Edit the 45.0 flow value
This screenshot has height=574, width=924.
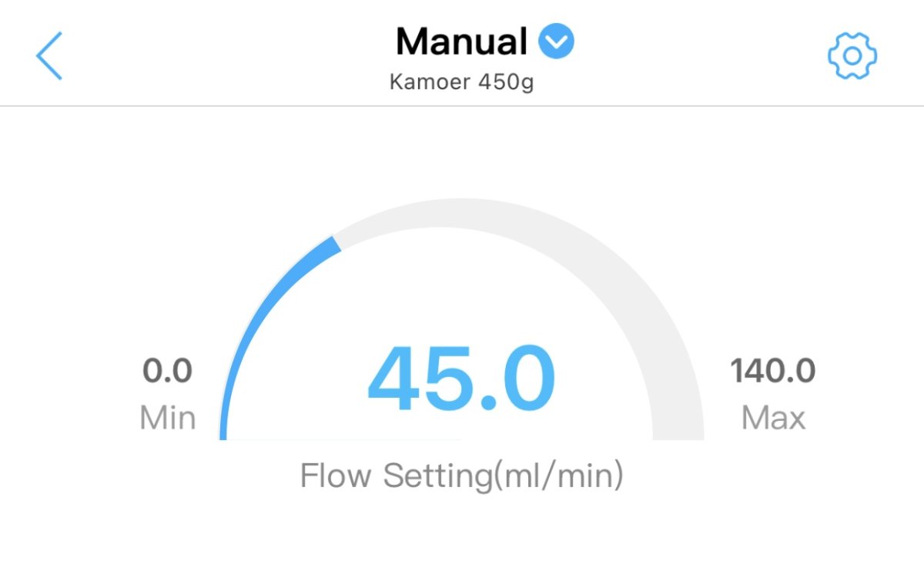461,379
